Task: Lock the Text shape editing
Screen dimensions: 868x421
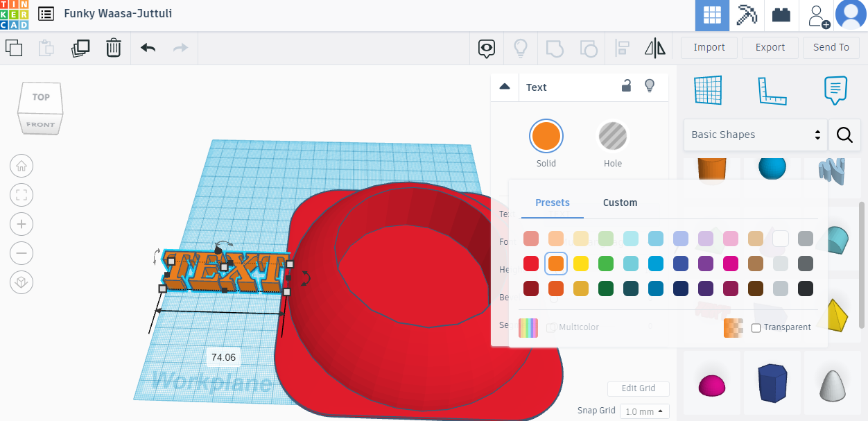Action: [x=626, y=86]
